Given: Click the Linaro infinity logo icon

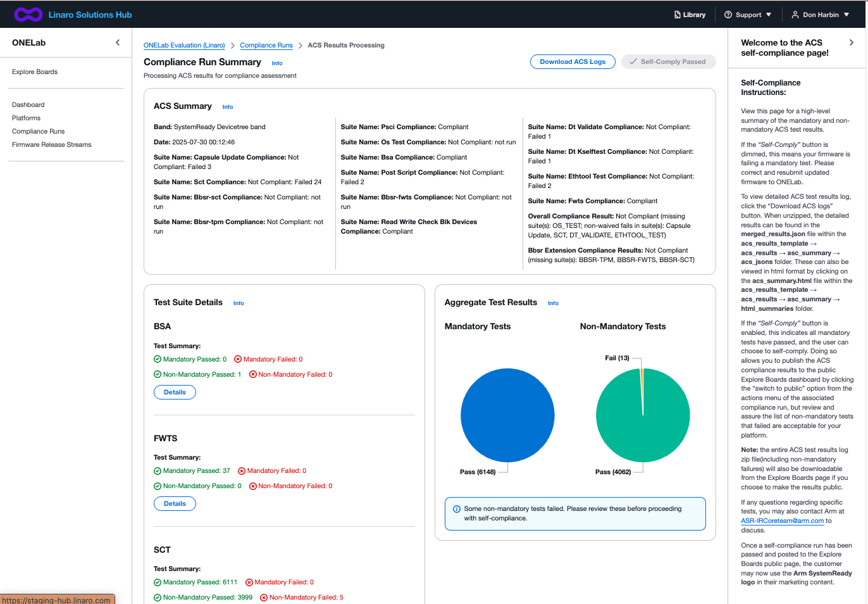Looking at the screenshot, I should tap(28, 15).
